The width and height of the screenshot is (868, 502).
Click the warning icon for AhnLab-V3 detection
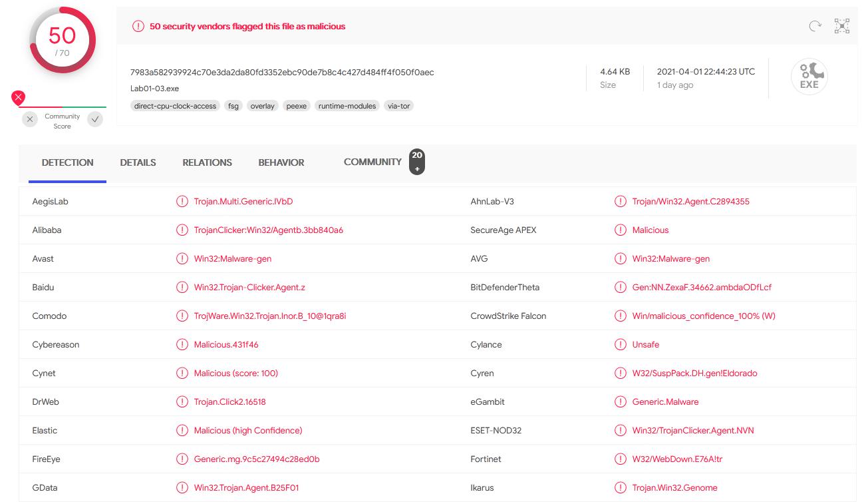pos(620,201)
